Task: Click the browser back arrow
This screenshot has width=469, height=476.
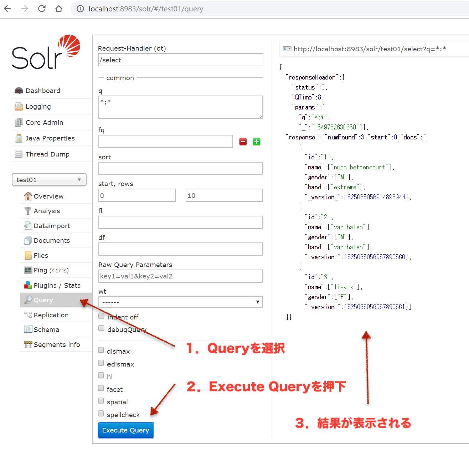Action: [x=7, y=9]
